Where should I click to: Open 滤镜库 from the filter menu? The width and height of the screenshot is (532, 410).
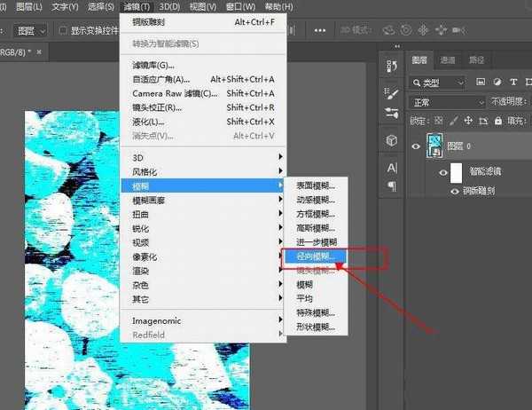153,65
